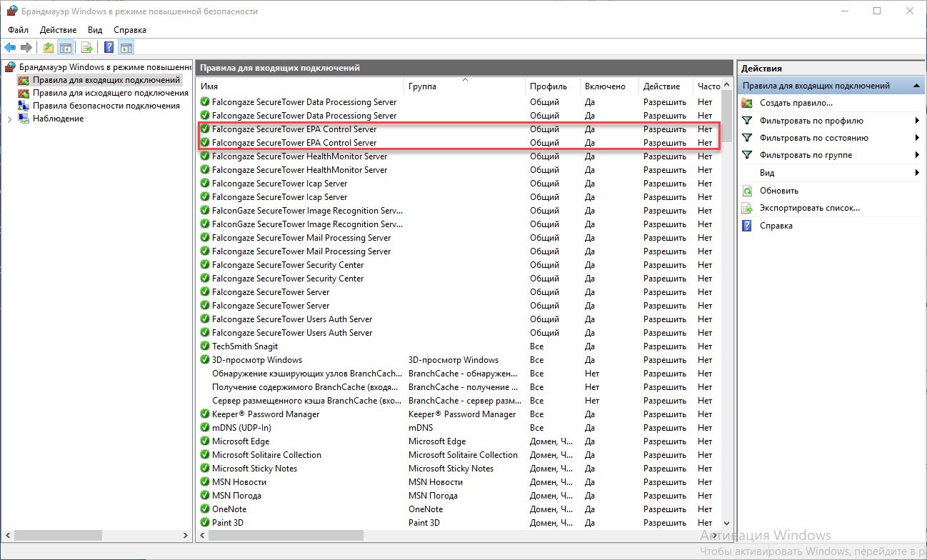
Task: Click the tree pane scroll-right arrow
Action: pos(186,535)
